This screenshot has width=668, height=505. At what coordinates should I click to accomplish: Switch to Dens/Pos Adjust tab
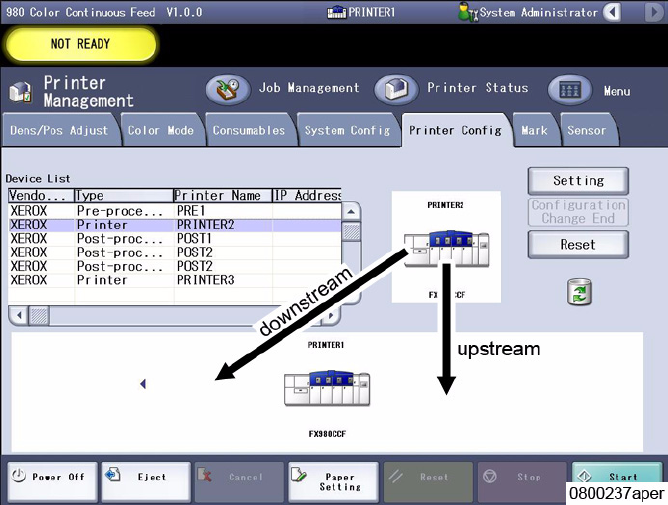(59, 130)
